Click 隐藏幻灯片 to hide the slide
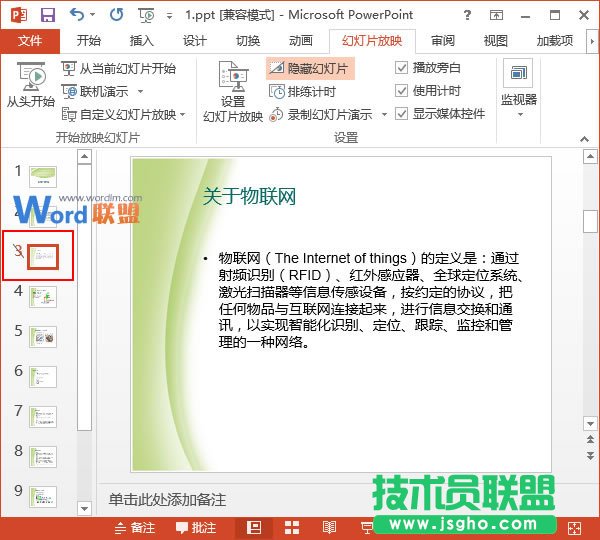The image size is (600, 540). [x=308, y=69]
